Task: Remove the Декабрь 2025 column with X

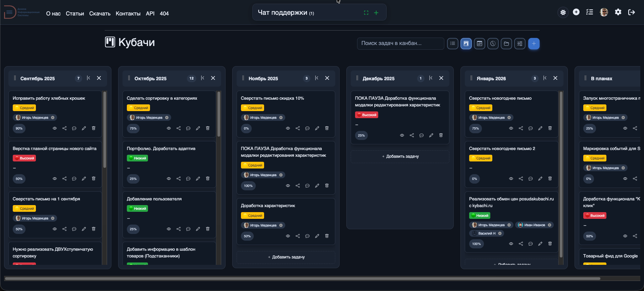Action: tap(441, 78)
